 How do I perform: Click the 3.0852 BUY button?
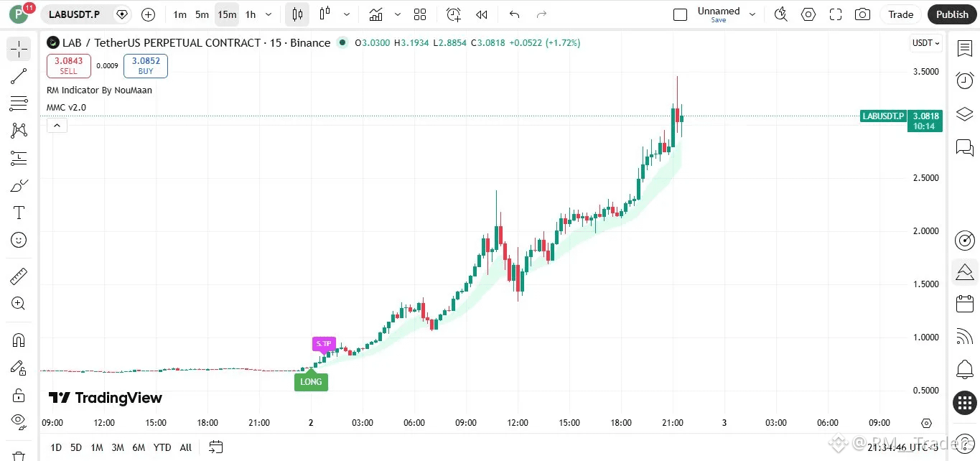coord(146,66)
